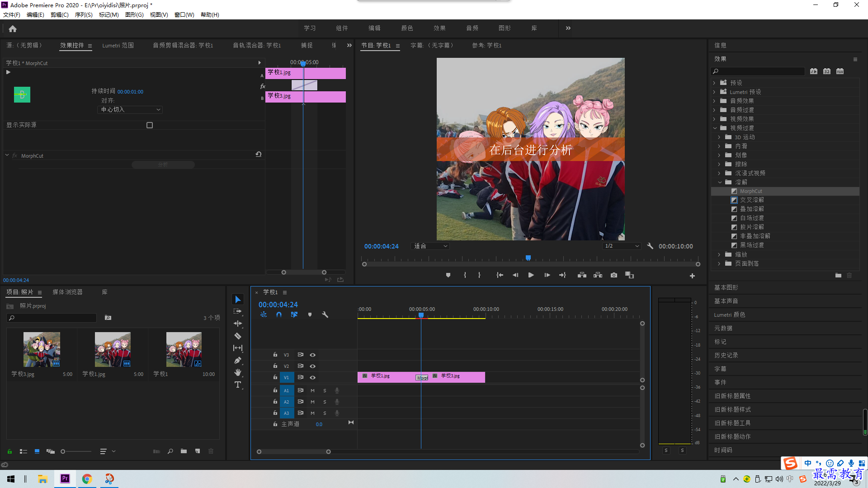Toggle the 显示实际源 checkbox
Viewport: 868px width, 488px height.
pyautogui.click(x=150, y=125)
